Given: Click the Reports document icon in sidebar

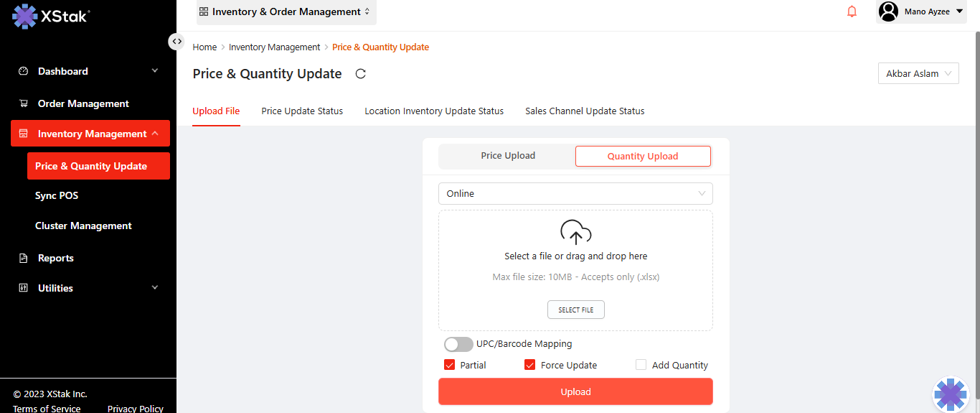Looking at the screenshot, I should pyautogui.click(x=24, y=258).
